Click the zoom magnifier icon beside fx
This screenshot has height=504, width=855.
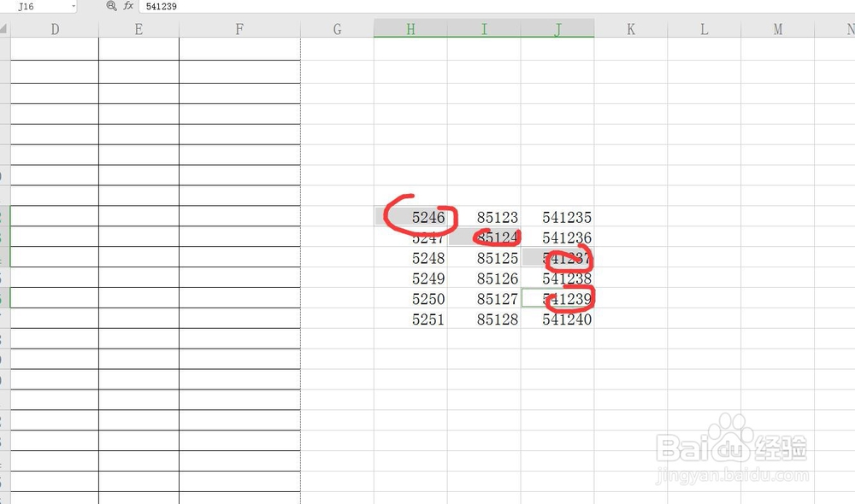click(111, 6)
